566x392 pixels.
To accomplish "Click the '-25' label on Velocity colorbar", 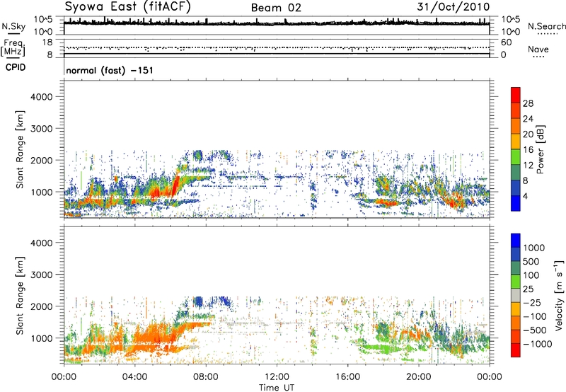I will coord(532,302).
